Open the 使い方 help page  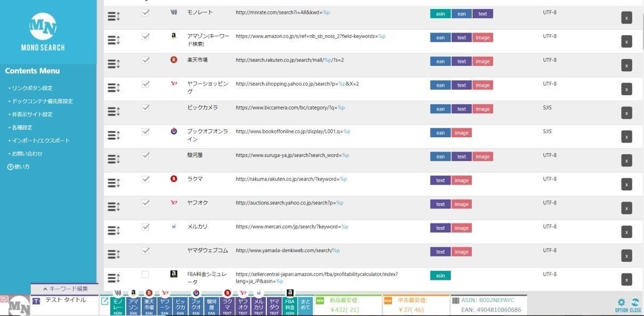click(x=19, y=167)
